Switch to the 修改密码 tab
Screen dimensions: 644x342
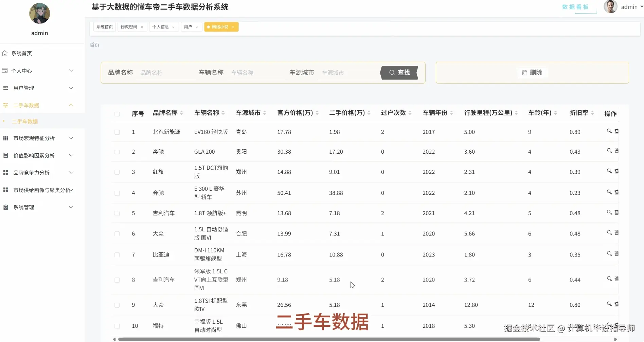tap(129, 27)
